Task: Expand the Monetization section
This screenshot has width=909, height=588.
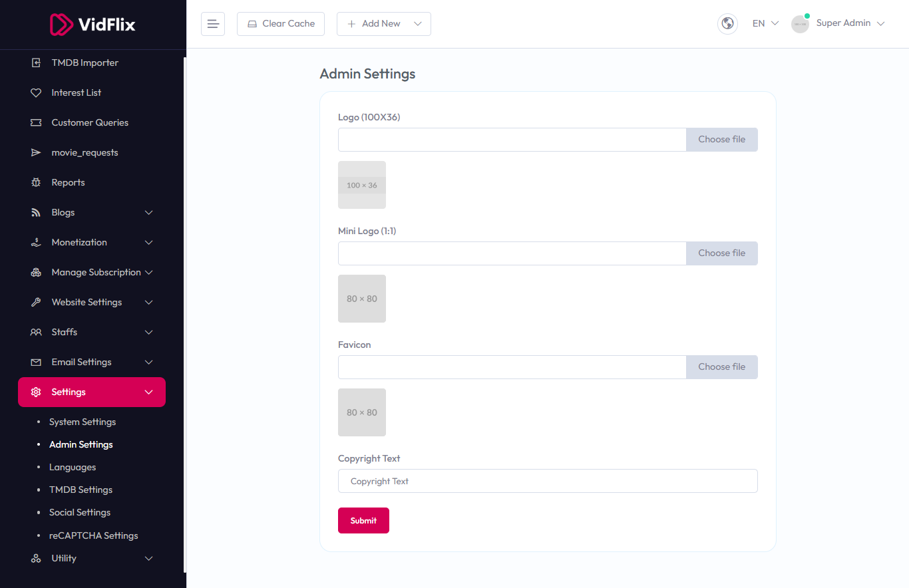Action: coord(80,242)
